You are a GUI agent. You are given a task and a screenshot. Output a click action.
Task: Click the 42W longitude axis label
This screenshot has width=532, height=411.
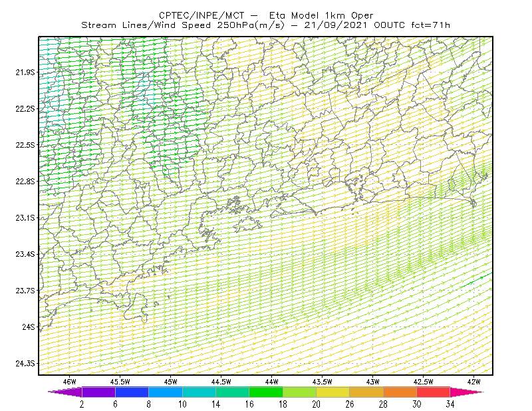pyautogui.click(x=473, y=382)
